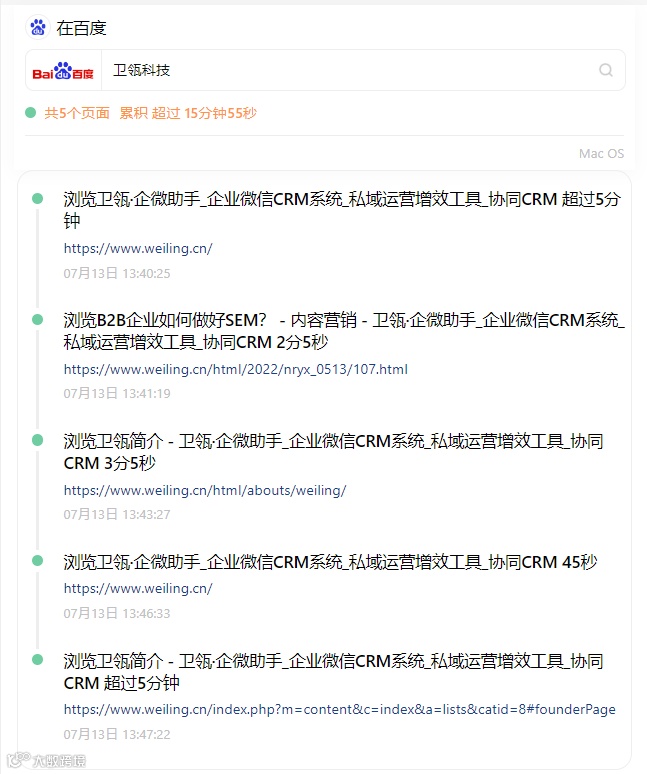Click the 卫瓴简介 entry title ending 3分5秒
Image resolution: width=647 pixels, height=774 pixels.
[x=334, y=452]
